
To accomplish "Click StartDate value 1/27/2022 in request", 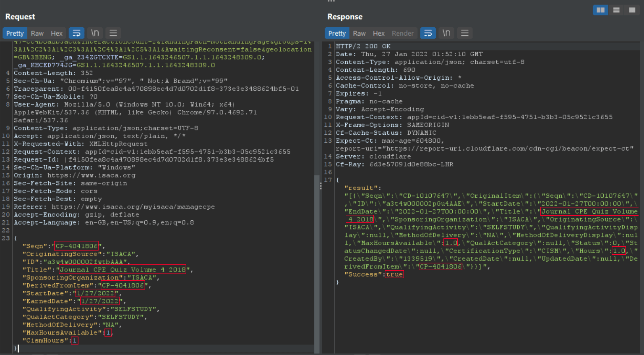I will coord(95,293).
